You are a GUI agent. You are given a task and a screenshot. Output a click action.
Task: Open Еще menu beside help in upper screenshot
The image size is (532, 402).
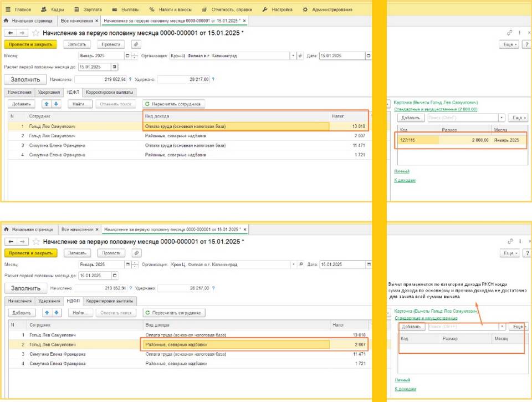[x=509, y=44]
